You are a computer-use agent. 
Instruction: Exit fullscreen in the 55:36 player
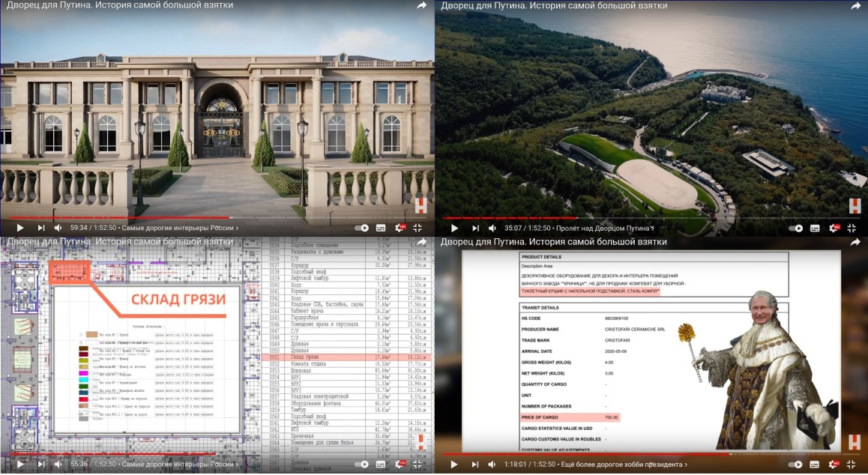[x=418, y=464]
